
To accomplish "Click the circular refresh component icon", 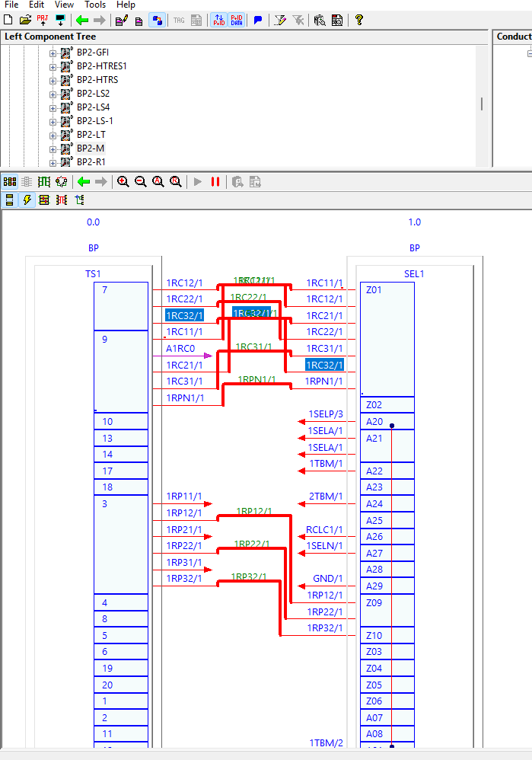I will click(61, 182).
